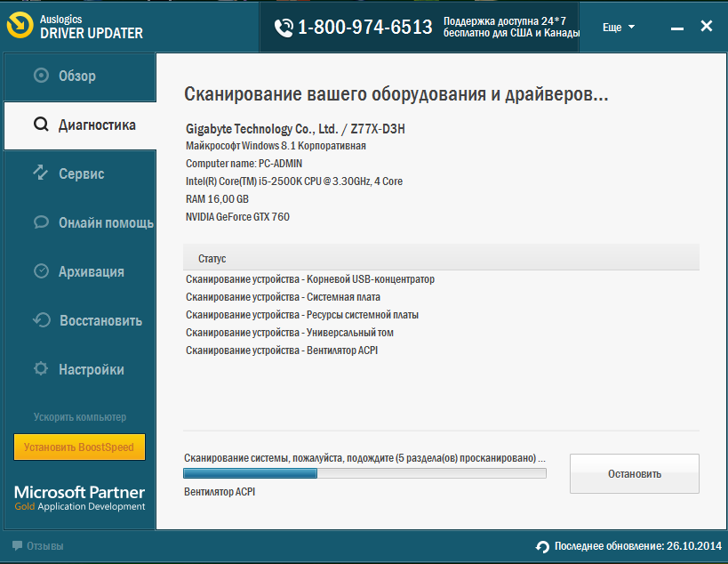
Task: Stop the scan with Остановить button
Action: click(634, 474)
